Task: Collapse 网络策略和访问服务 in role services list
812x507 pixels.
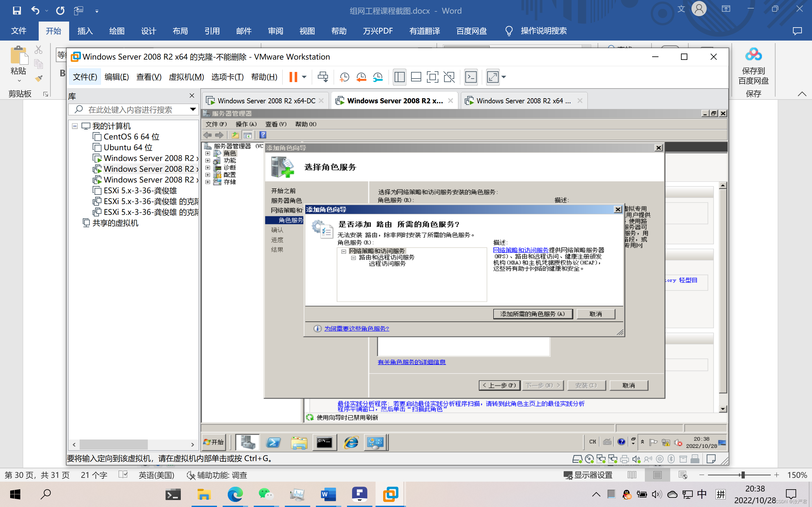Action: click(x=344, y=251)
